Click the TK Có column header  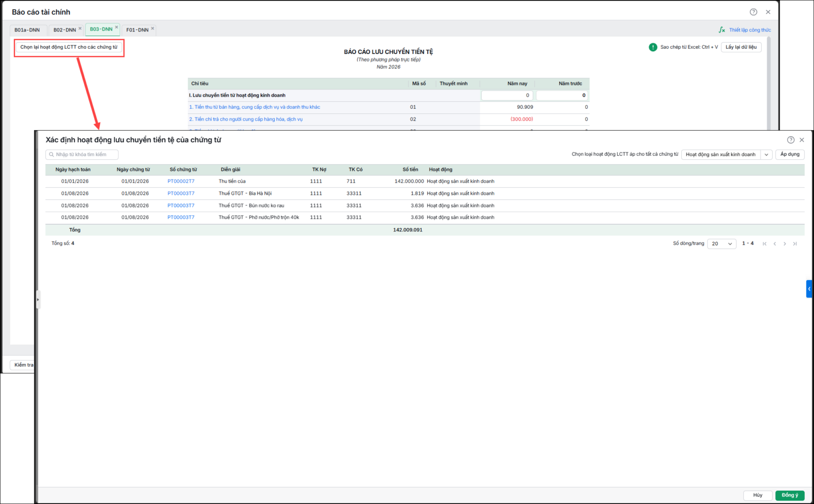coord(356,170)
